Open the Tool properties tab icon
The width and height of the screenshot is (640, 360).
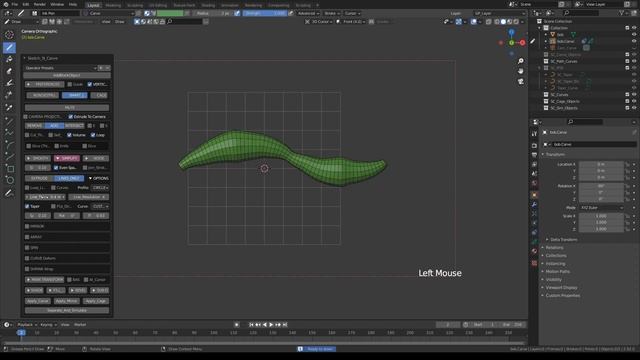point(534,134)
